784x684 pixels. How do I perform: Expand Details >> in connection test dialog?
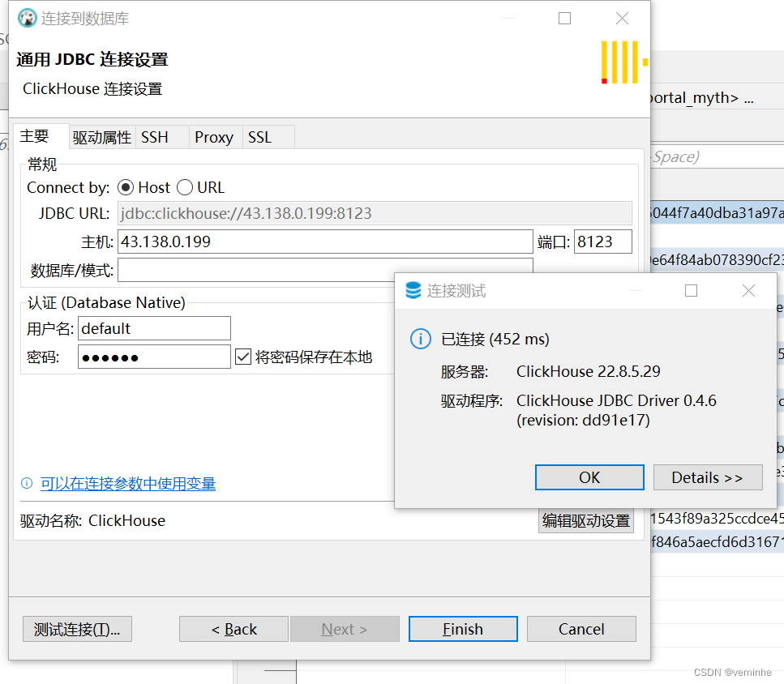[x=708, y=477]
